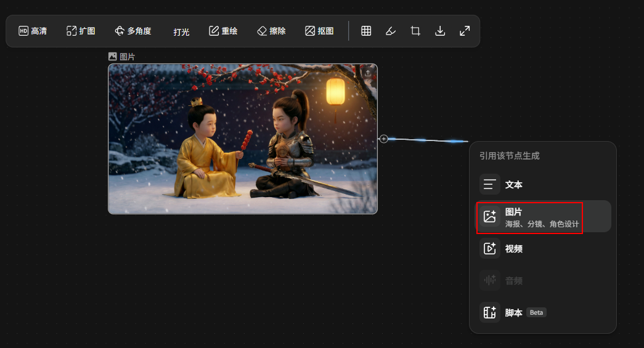Choose 文本 from the generate menu
This screenshot has width=644, height=348.
pyautogui.click(x=543, y=185)
